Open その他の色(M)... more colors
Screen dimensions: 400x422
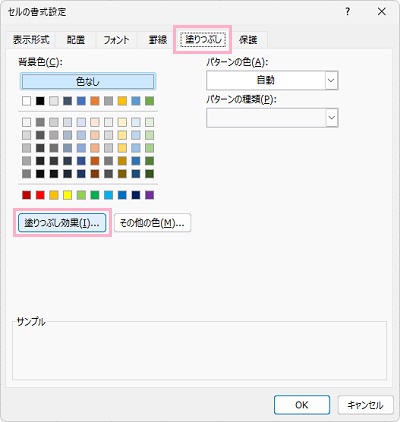click(x=152, y=223)
